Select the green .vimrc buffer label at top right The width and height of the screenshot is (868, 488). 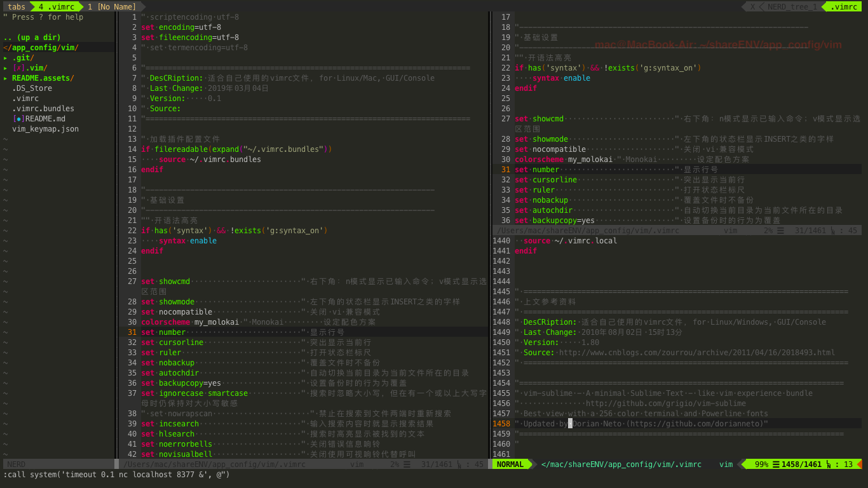844,7
